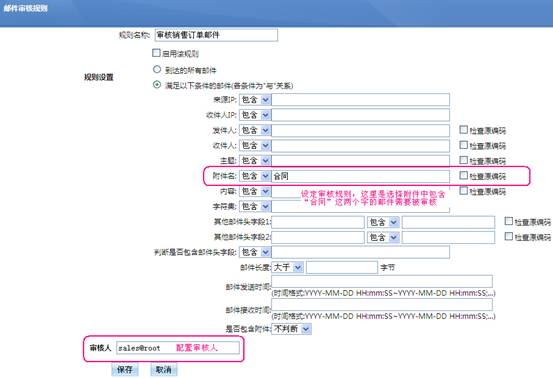The width and height of the screenshot is (553, 378).
Task: Click 其他邮件头字段1 value field
Action: [x=448, y=222]
